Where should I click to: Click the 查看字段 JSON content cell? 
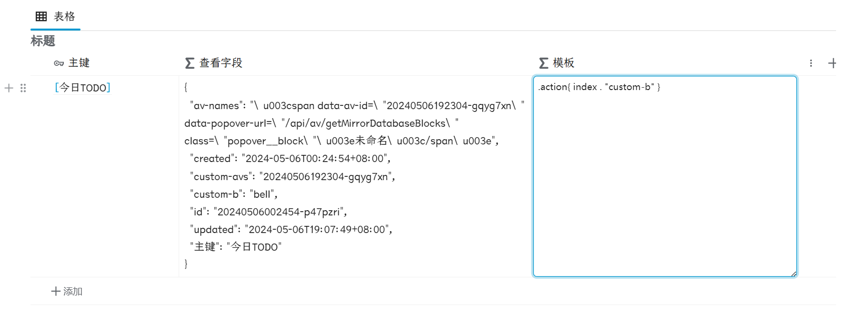356,176
